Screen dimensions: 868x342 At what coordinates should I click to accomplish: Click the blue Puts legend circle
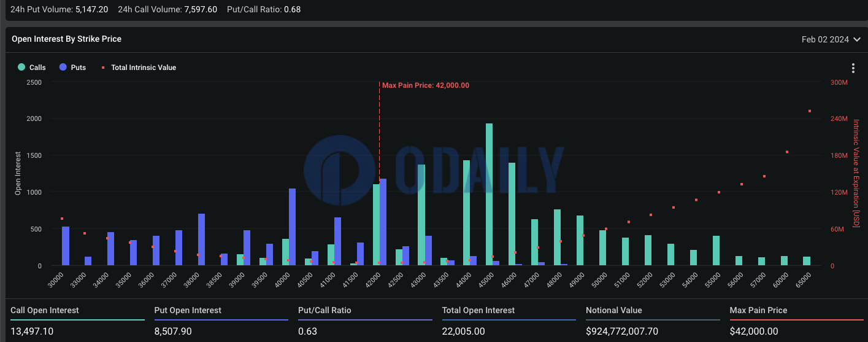pos(63,68)
